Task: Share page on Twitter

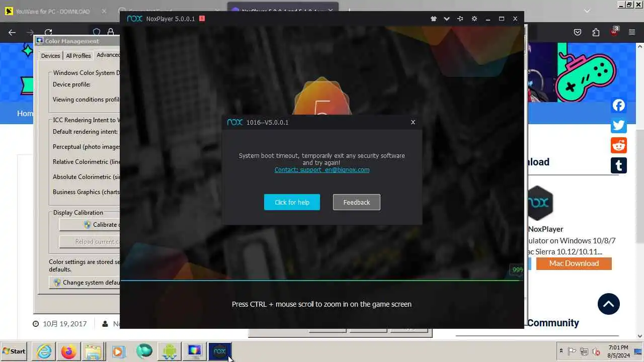Action: (x=619, y=125)
